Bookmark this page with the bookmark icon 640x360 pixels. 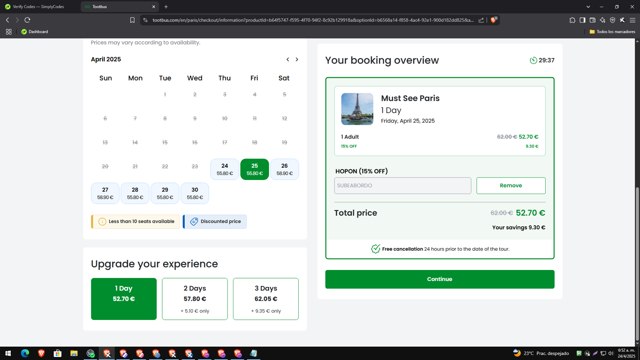click(132, 20)
